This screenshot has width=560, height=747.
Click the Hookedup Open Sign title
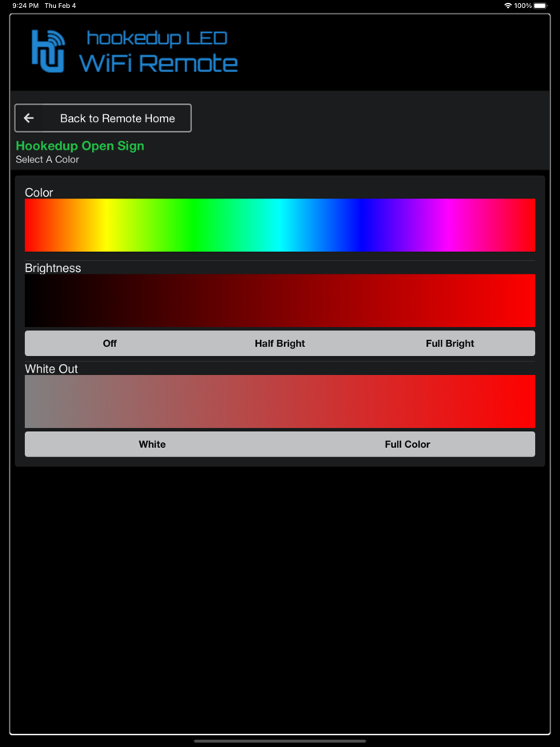point(80,146)
